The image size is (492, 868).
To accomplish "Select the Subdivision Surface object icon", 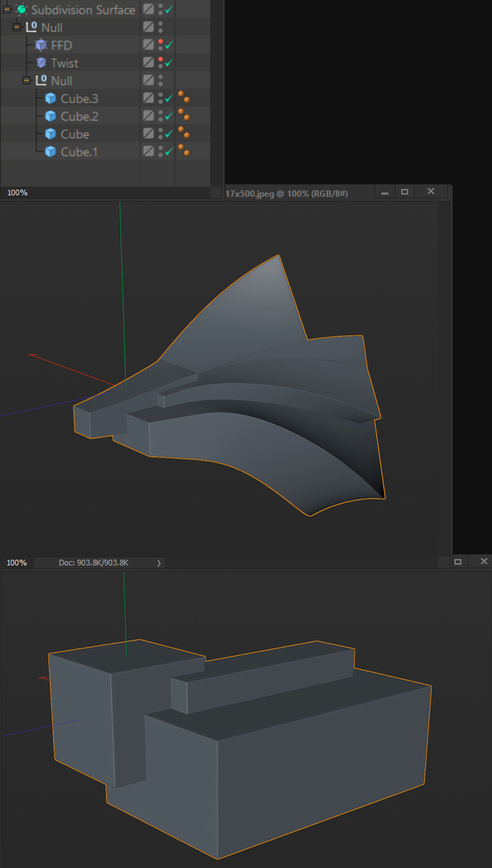I will (21, 9).
